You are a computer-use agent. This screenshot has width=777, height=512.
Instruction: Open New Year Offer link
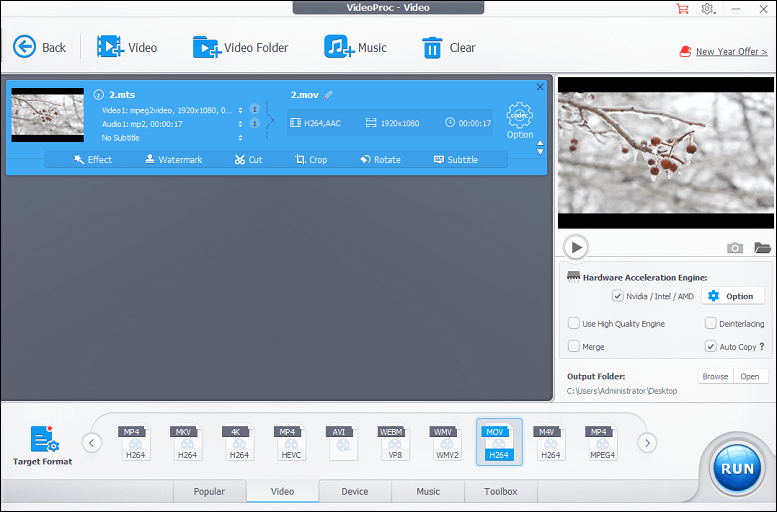tap(731, 52)
